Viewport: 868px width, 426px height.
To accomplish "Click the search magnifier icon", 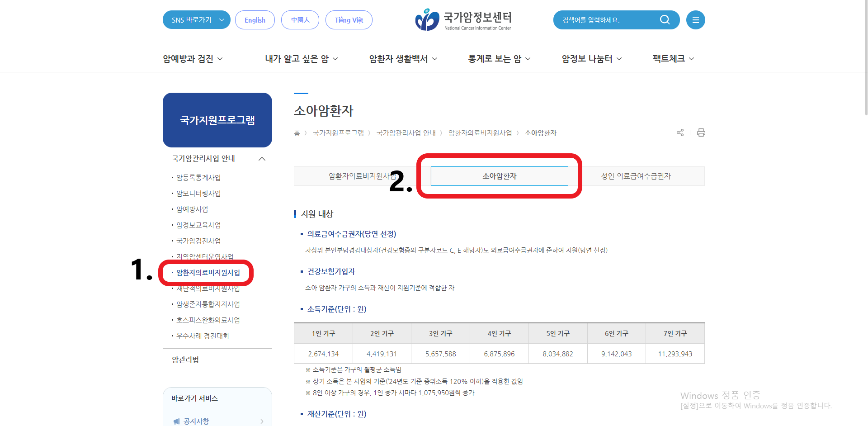I will (x=665, y=19).
